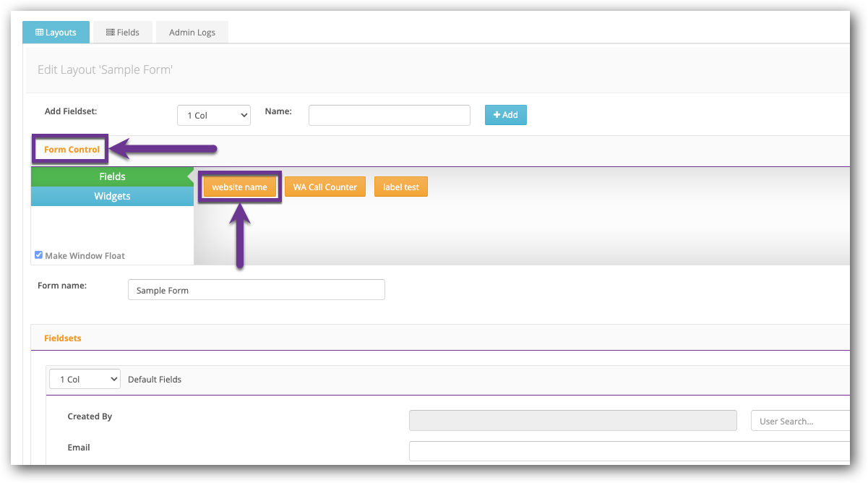Select the Widgets panel in Form Control
The image size is (868, 483).
112,196
